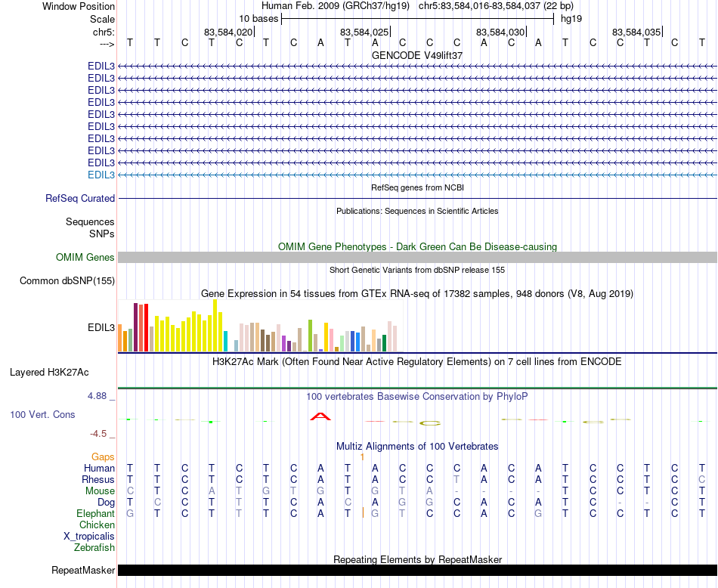Click the gray OMIM Genes item bar
This screenshot has width=718, height=588.
[x=417, y=258]
